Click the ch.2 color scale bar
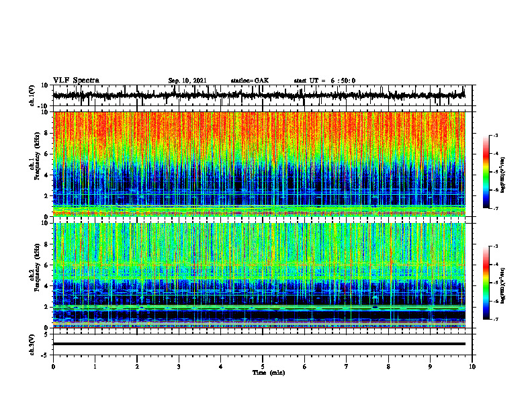 click(x=486, y=283)
